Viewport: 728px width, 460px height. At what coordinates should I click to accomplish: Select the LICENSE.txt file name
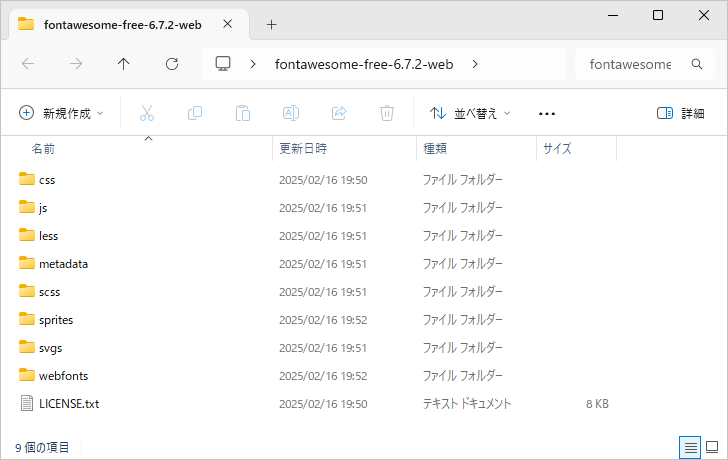[x=69, y=404]
